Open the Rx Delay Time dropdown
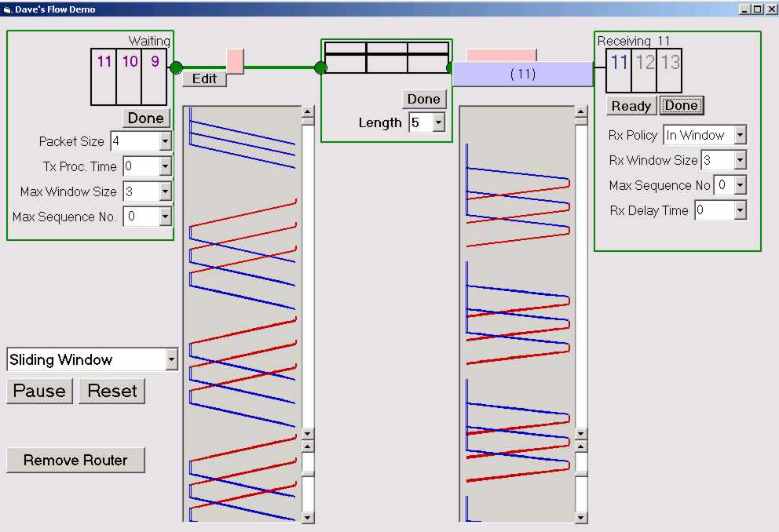The width and height of the screenshot is (779, 532). point(740,210)
